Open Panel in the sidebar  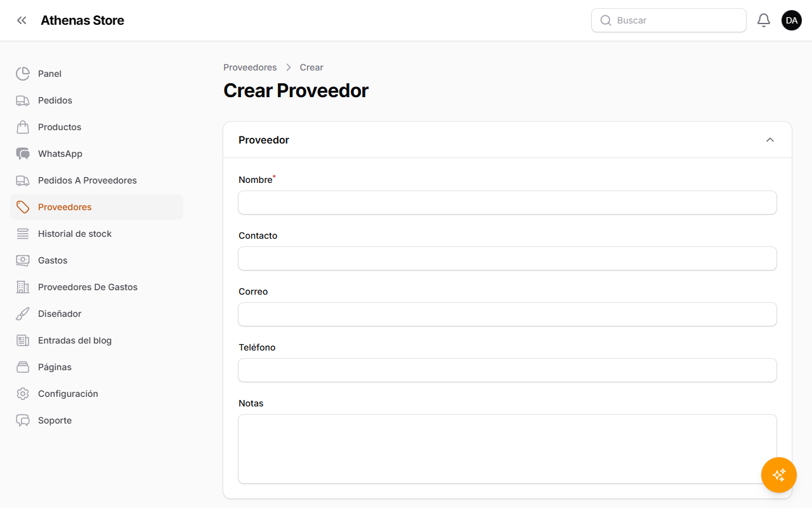pos(97,74)
